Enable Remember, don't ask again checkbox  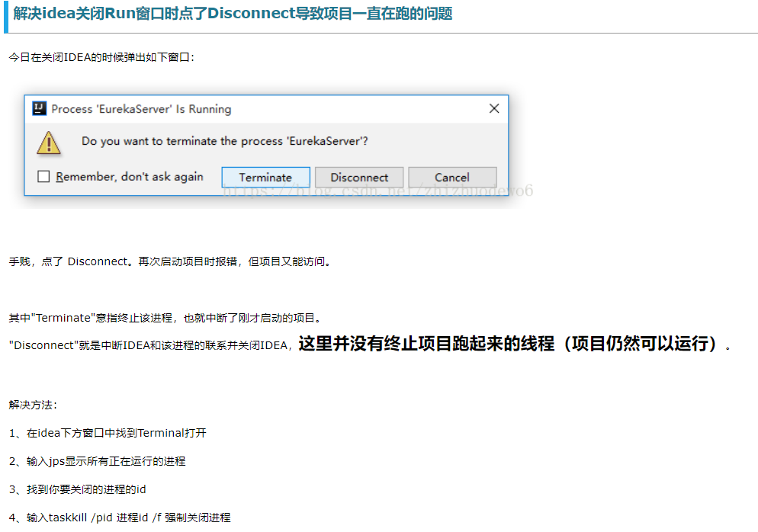click(43, 176)
